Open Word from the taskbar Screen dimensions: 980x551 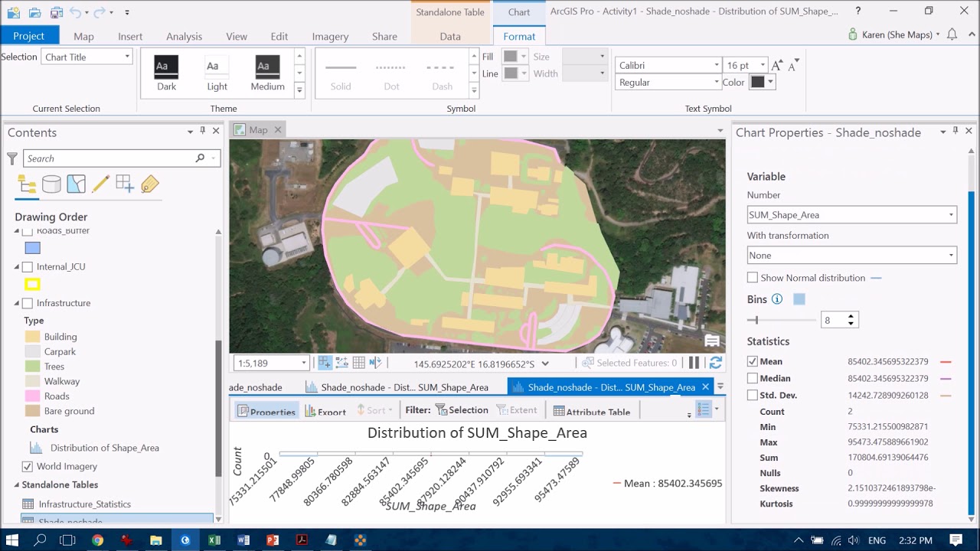pyautogui.click(x=243, y=540)
